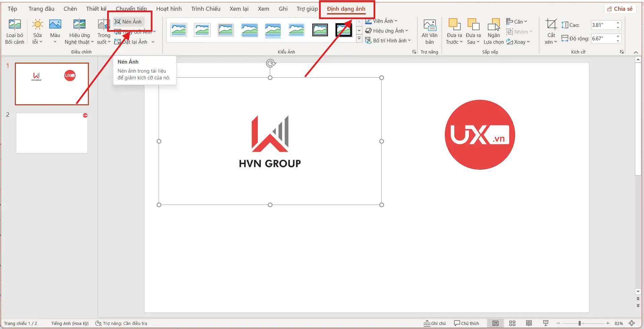Screen dimensions: 644x329
Task: Select slide 2 thumbnail
Action: coord(51,133)
